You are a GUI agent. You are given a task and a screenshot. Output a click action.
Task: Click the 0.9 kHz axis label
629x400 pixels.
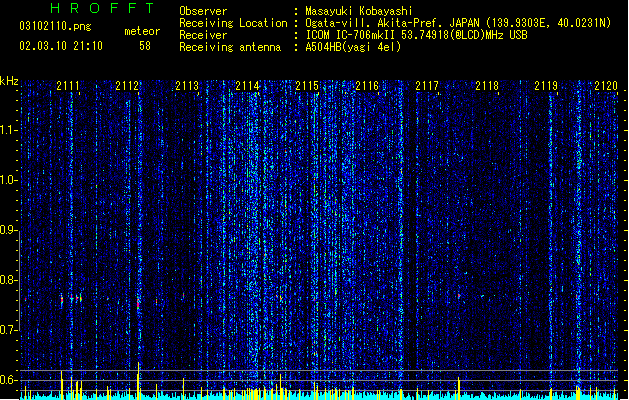(8, 230)
